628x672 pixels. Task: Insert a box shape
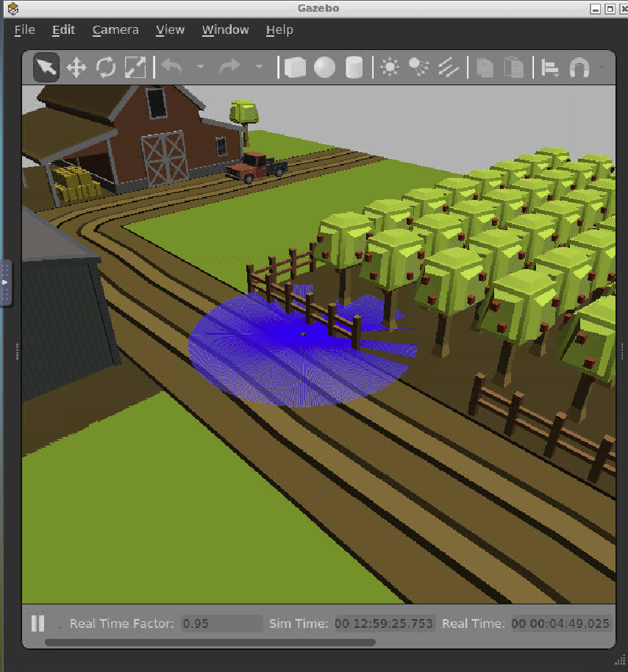coord(295,68)
